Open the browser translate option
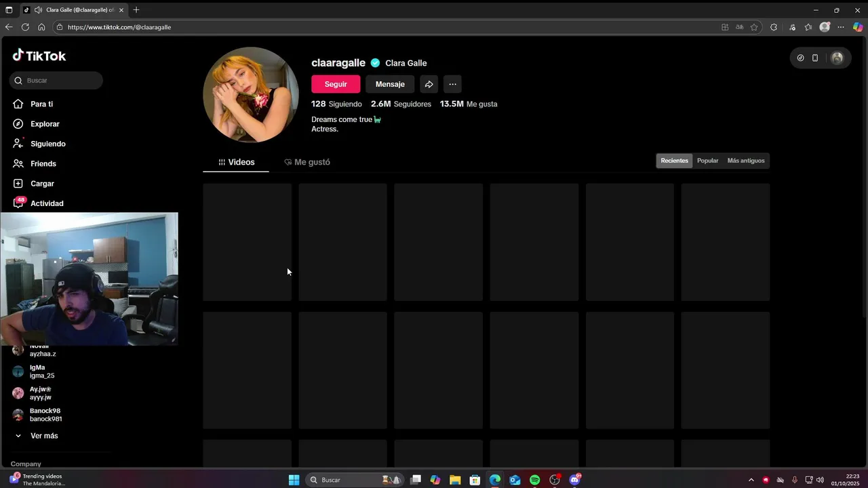This screenshot has width=868, height=488. pos(739,27)
